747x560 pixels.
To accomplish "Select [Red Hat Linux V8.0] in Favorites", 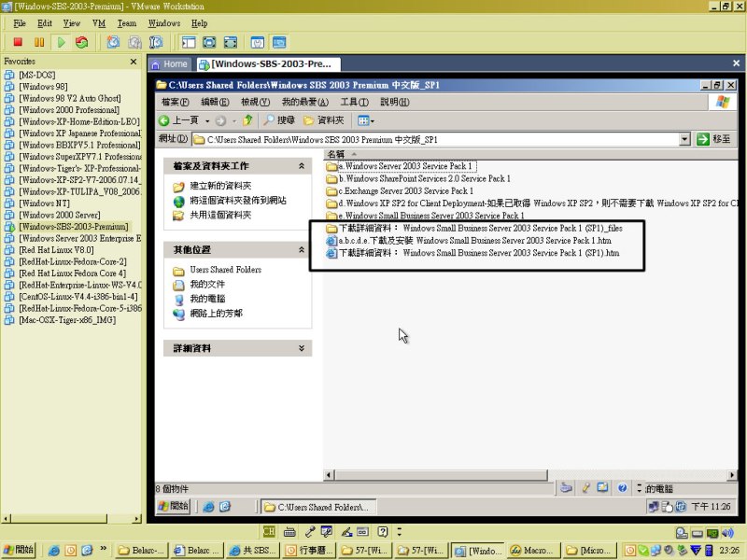I will coord(56,250).
